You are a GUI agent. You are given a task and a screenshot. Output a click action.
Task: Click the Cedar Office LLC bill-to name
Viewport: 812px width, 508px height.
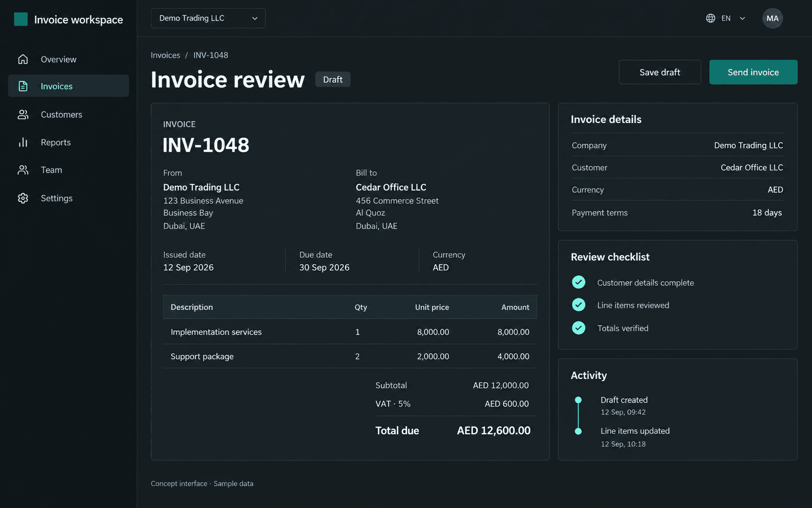[x=391, y=187]
